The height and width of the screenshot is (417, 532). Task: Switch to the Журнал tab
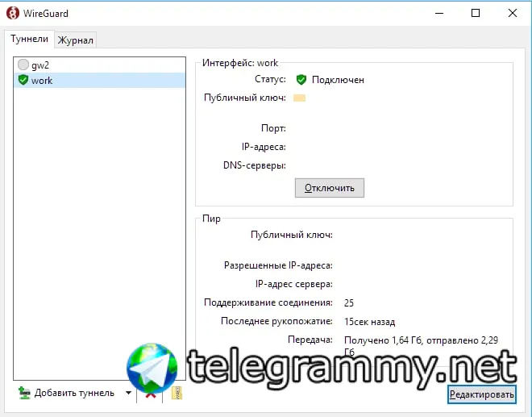pos(75,40)
